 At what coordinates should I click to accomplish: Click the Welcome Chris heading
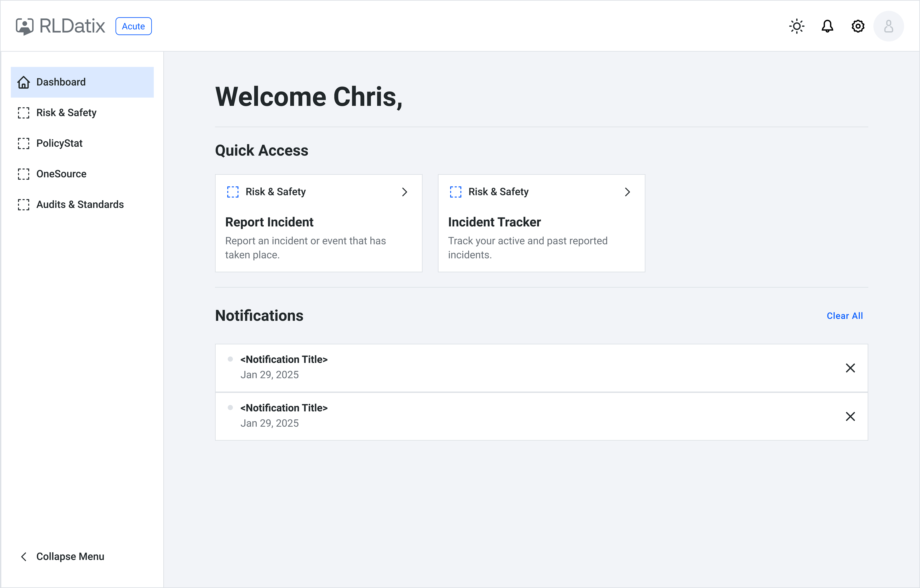tap(309, 97)
